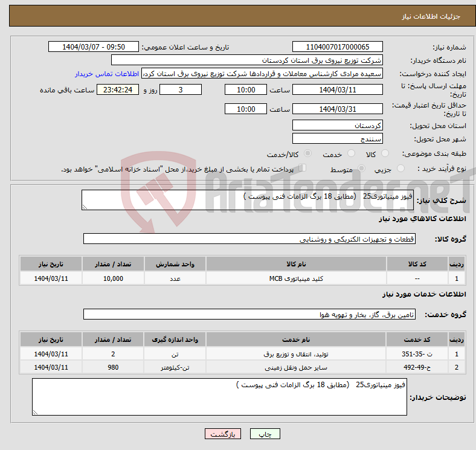Click service code ح-49-492
Screen dimensions: 476x450
[417, 367]
